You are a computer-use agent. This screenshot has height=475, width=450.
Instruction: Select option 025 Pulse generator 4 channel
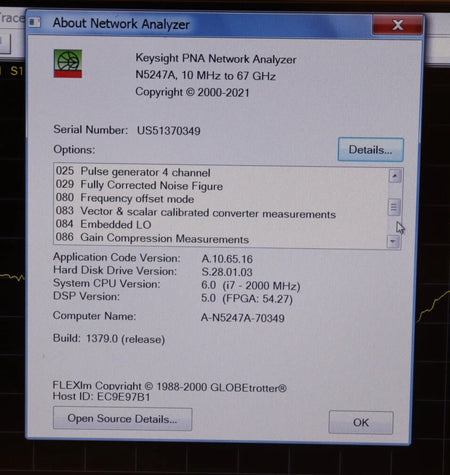point(133,172)
